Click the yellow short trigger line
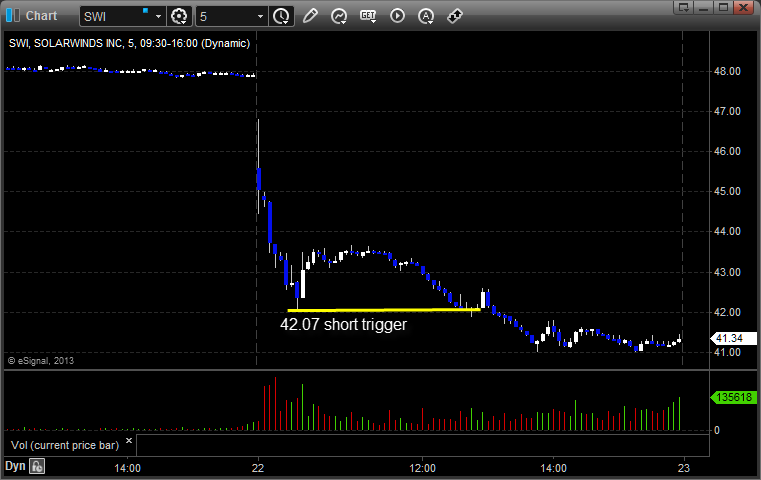The width and height of the screenshot is (761, 480). [x=384, y=310]
